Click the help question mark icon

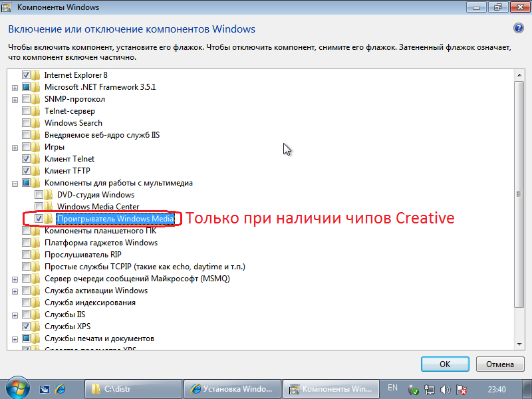[519, 29]
